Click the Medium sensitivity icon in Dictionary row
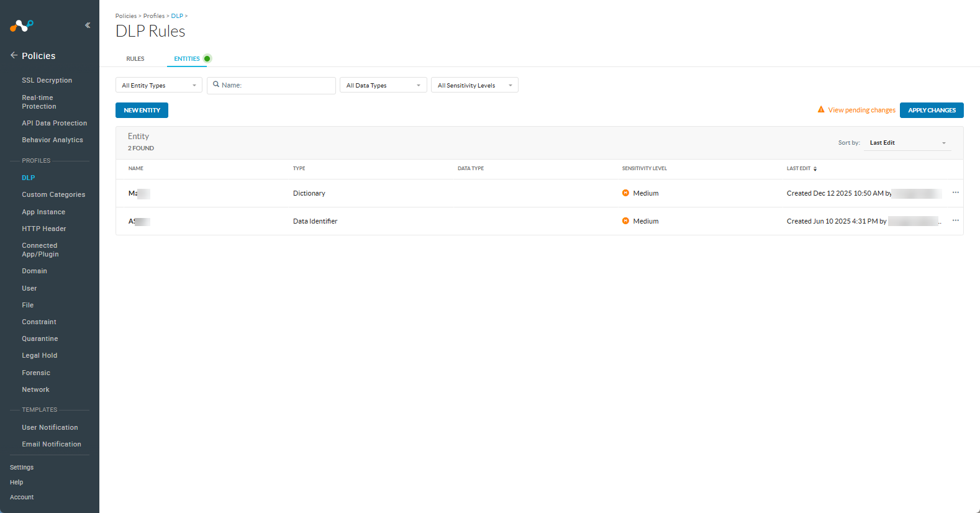The width and height of the screenshot is (980, 513). (625, 193)
